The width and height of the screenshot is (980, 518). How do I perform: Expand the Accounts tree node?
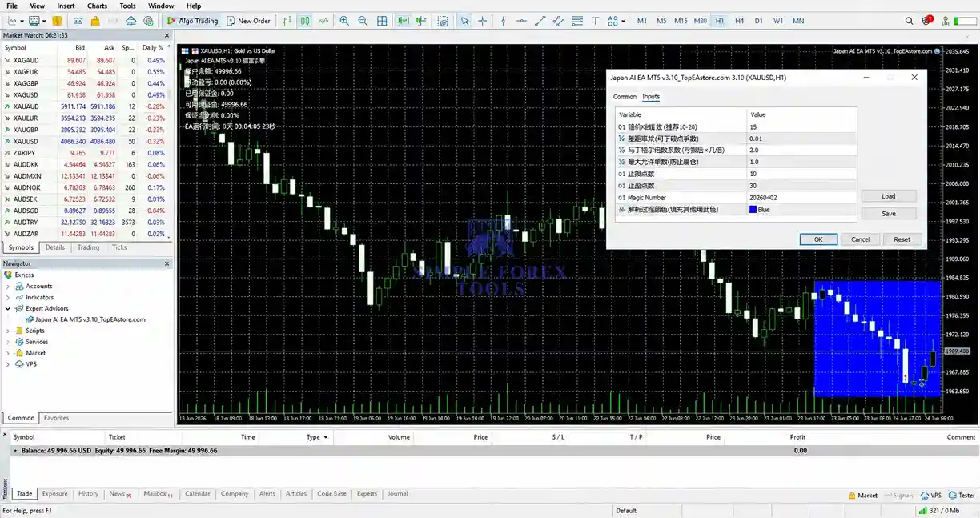click(9, 286)
